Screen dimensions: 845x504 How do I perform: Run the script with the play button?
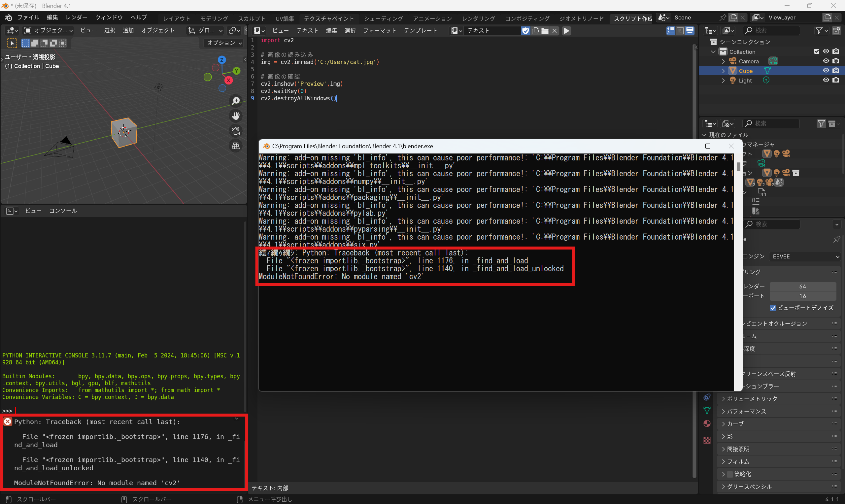coord(566,31)
